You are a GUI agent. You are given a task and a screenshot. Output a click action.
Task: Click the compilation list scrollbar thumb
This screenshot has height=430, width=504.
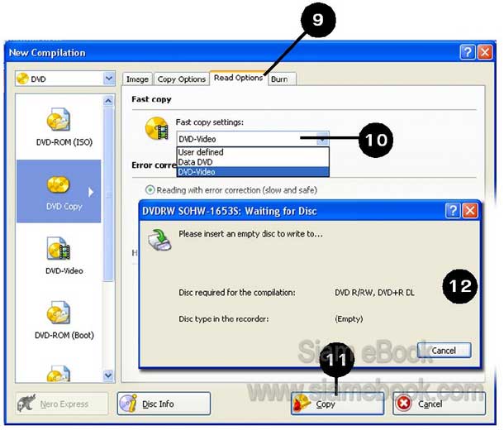(108, 194)
